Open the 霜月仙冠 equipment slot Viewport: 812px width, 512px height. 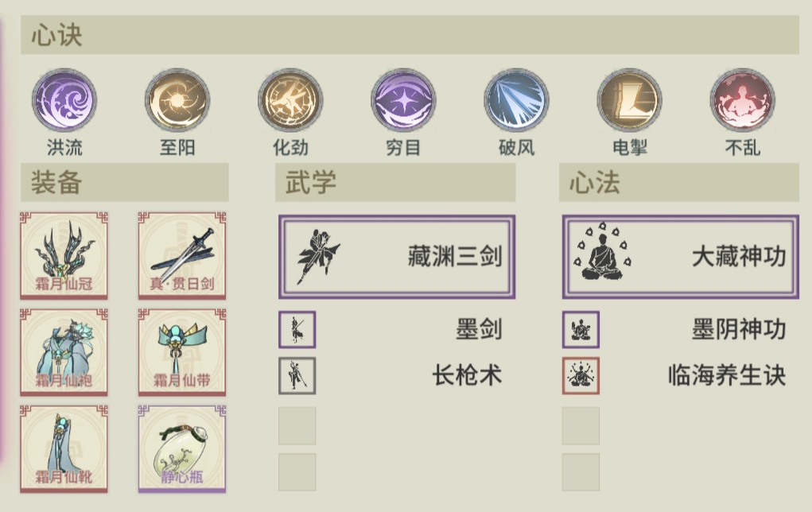[x=64, y=255]
